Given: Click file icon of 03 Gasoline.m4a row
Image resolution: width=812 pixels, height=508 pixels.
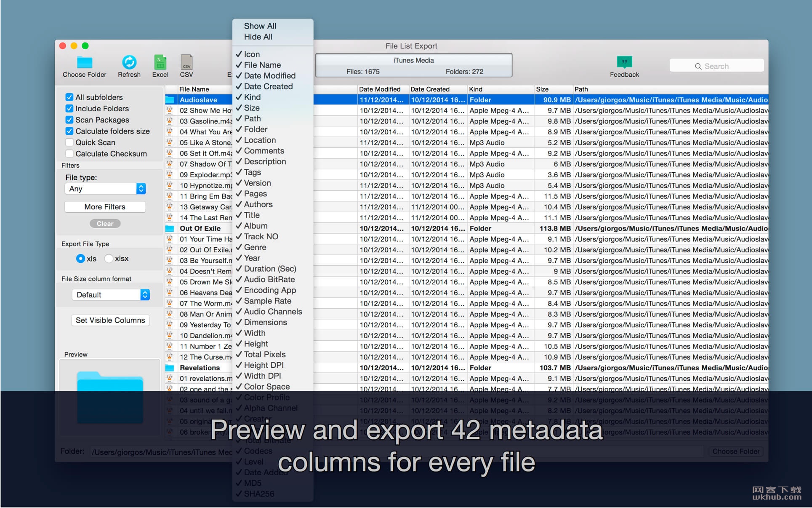Looking at the screenshot, I should click(x=170, y=121).
